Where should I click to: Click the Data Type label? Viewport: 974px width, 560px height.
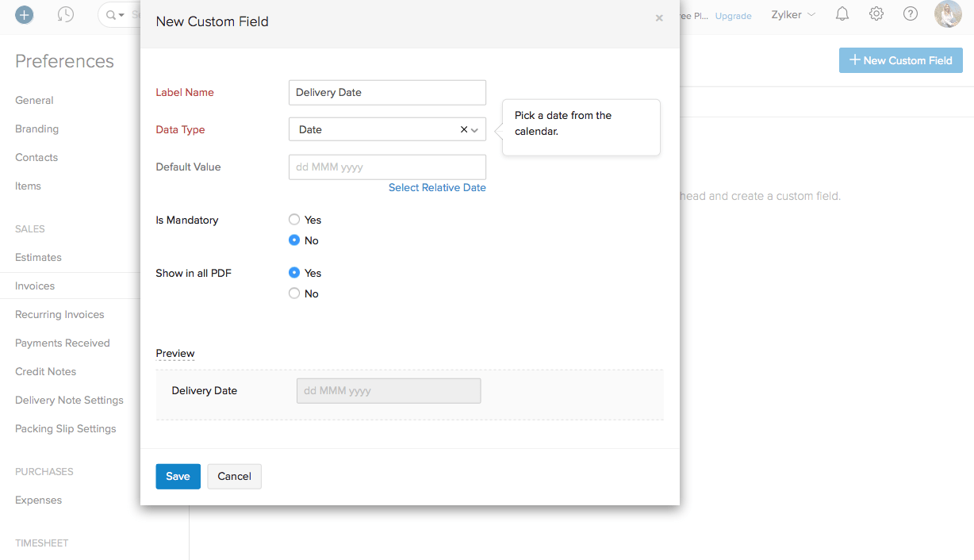[x=180, y=130]
